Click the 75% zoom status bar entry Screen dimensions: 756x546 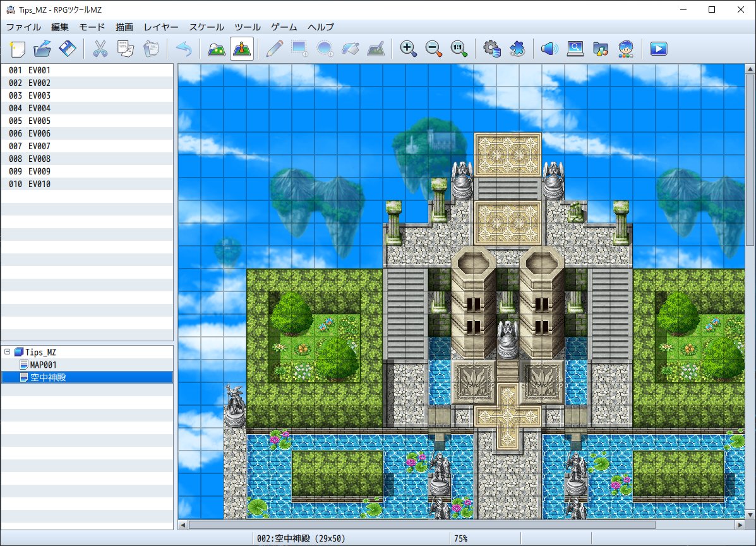[x=460, y=538]
